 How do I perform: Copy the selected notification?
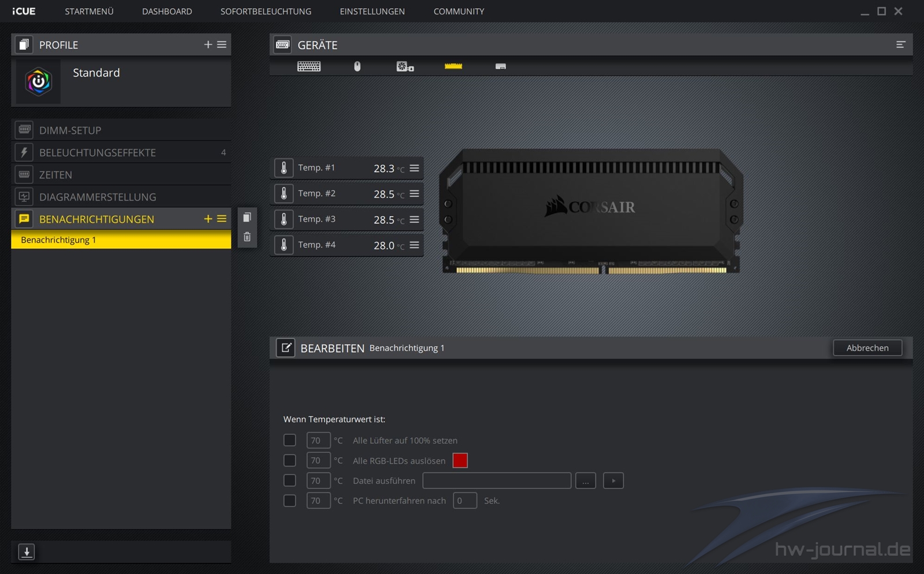(247, 217)
